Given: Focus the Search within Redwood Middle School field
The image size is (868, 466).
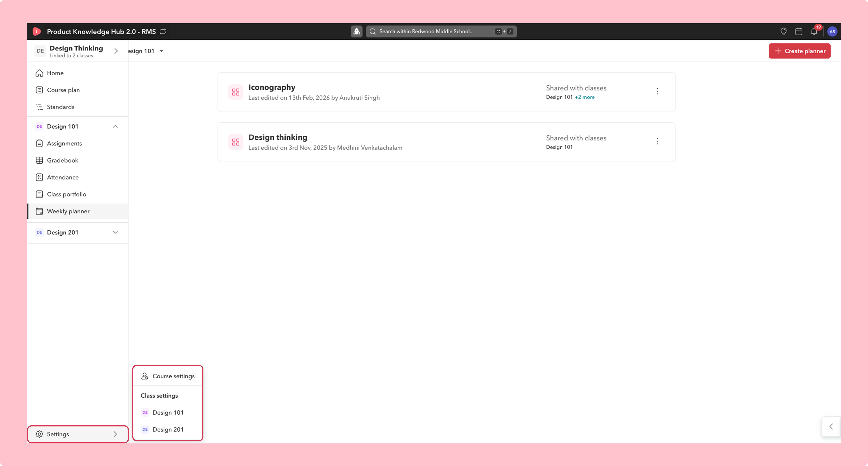Looking at the screenshot, I should [441, 31].
